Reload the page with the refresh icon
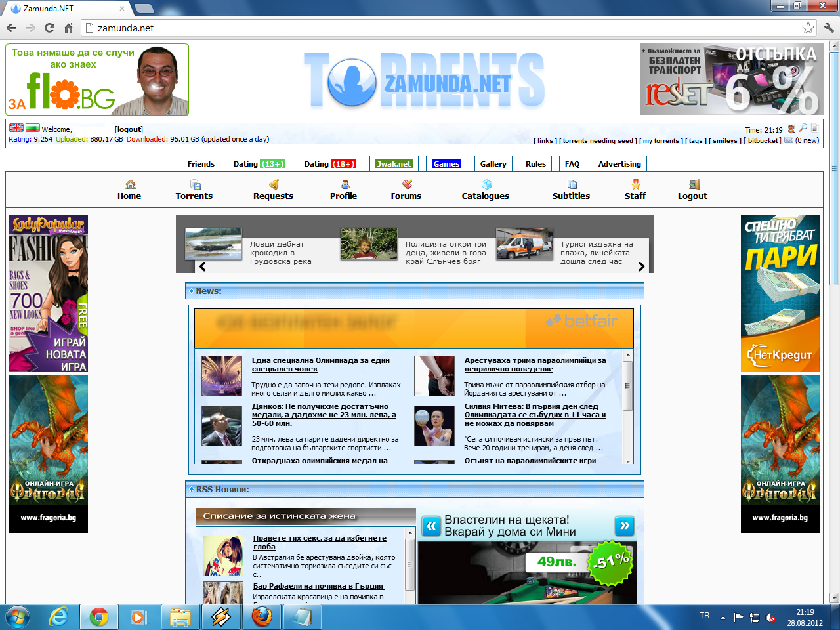Screen dimensions: 840x630 [x=49, y=28]
